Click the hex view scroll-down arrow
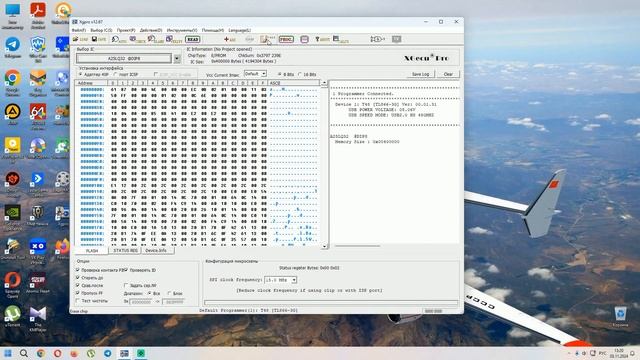This screenshot has height=360, width=640. pos(324,246)
